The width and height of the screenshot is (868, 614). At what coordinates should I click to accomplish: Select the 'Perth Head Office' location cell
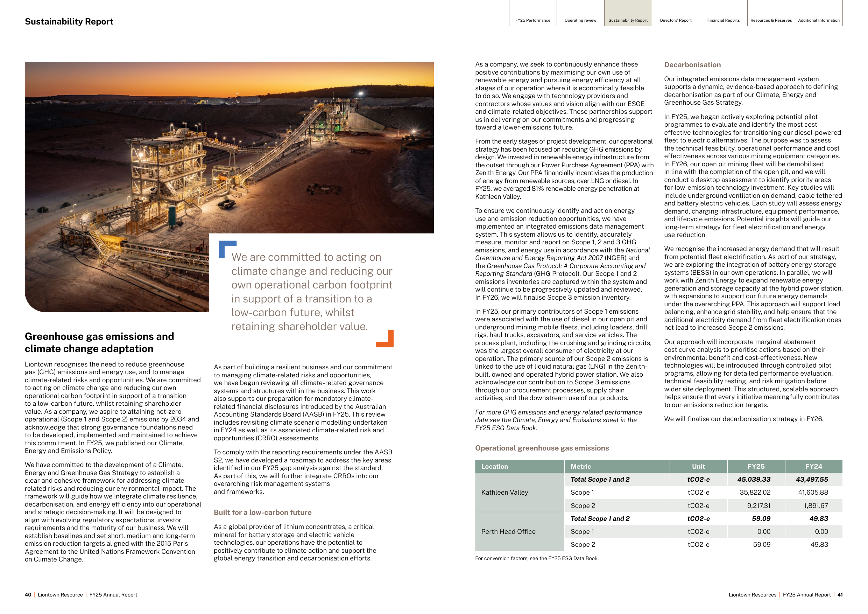pos(520,531)
